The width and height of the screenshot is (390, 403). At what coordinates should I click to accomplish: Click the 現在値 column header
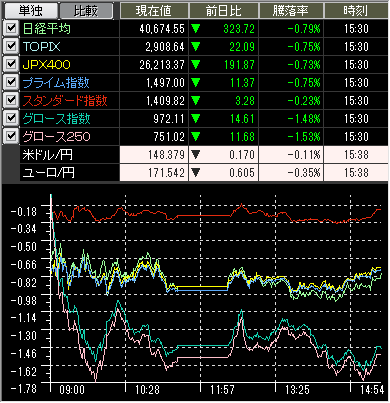pos(154,11)
